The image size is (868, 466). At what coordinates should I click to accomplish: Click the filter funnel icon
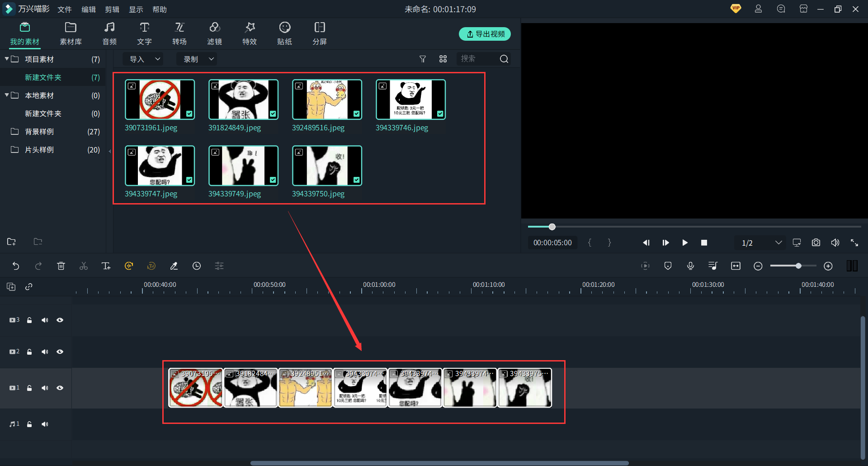tap(423, 59)
